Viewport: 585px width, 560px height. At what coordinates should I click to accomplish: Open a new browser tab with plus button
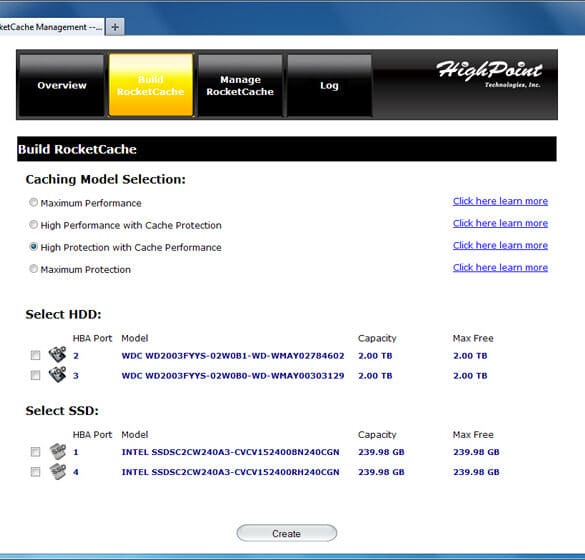[x=115, y=27]
